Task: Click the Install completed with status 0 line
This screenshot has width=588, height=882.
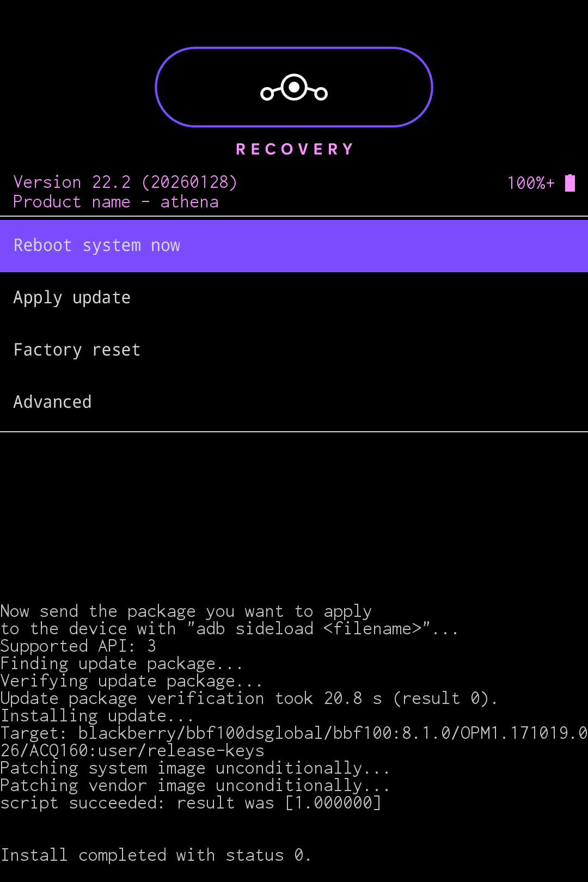Action: click(155, 855)
